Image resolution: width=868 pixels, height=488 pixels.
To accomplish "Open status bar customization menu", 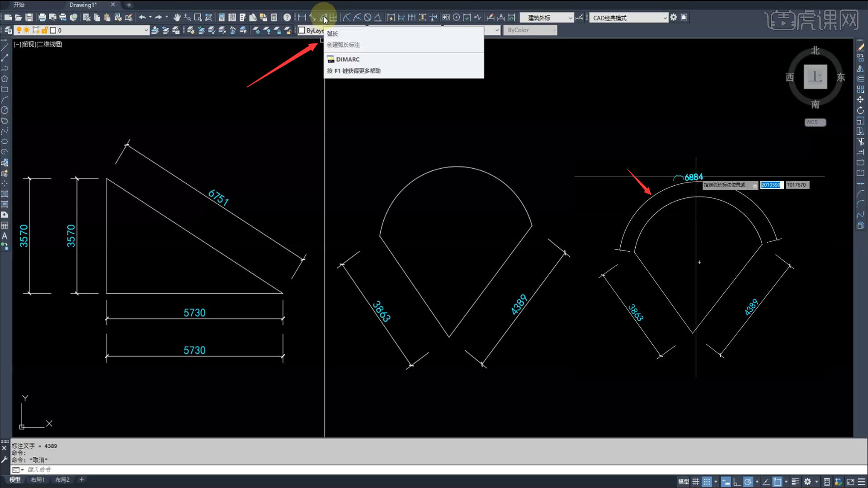I will click(x=861, y=482).
